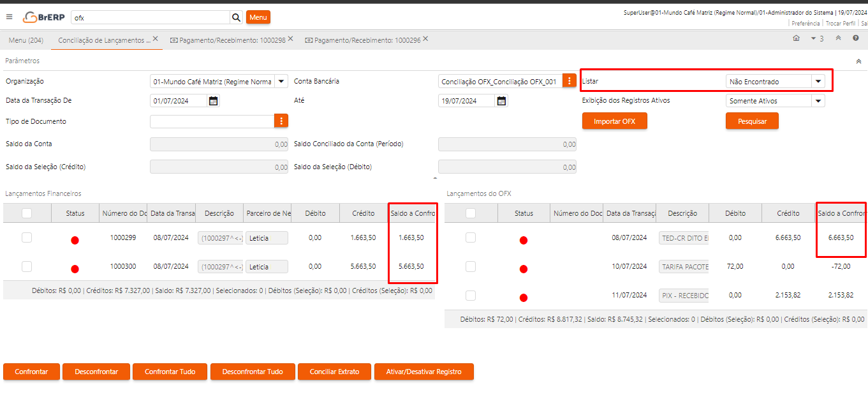Collapse the Parâmetros section
Viewport: 868px width, 399px height.
[x=858, y=61]
